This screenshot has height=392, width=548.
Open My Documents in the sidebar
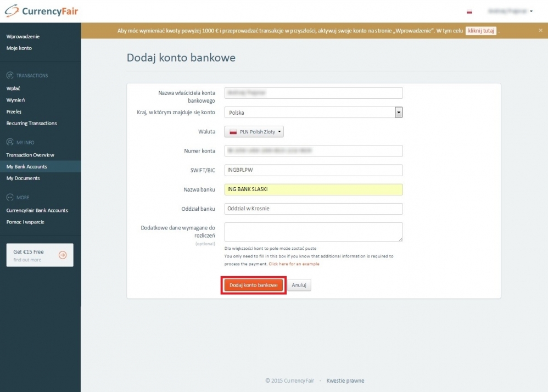point(23,178)
